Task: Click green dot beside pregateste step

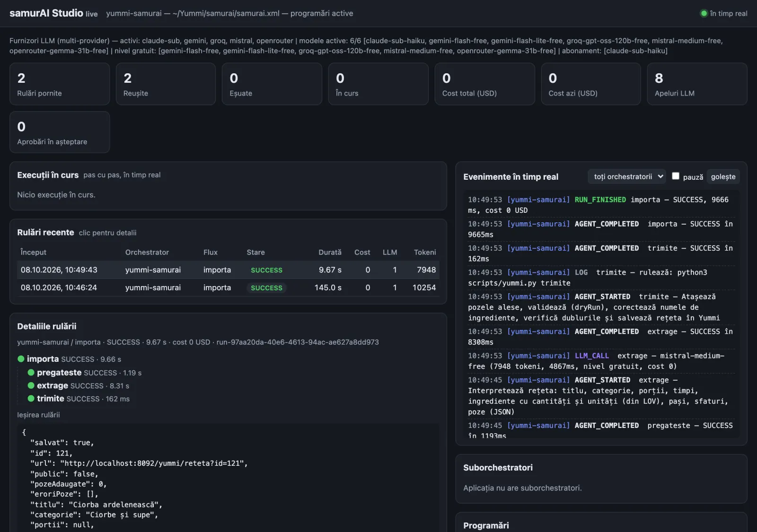Action: (x=31, y=373)
